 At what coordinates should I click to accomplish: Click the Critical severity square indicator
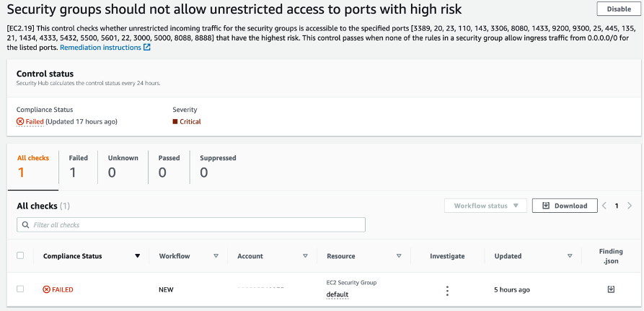coord(175,122)
